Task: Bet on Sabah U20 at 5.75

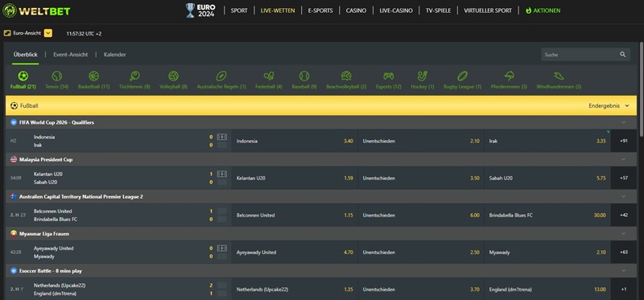Action: pyautogui.click(x=547, y=178)
